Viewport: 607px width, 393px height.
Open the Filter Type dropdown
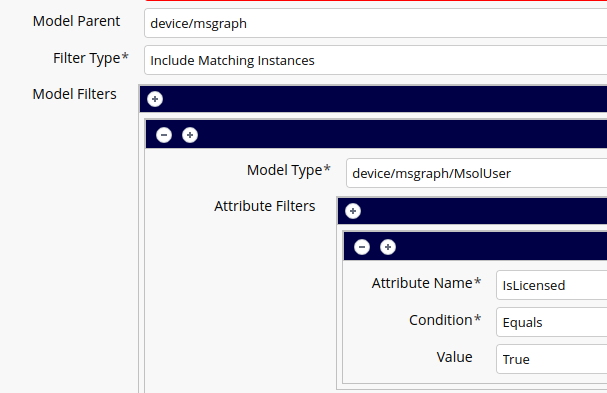pos(376,60)
